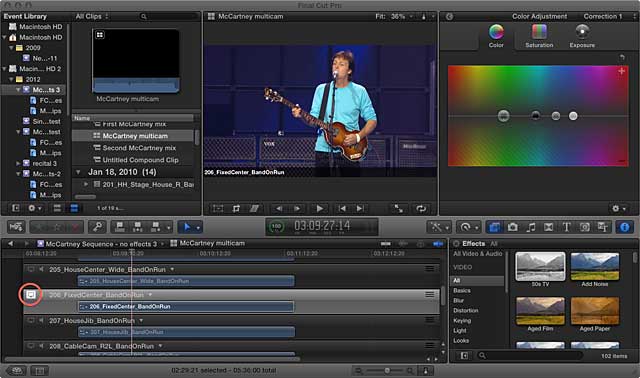Set 206_FixedCenter_BandOnRun as the monitoring video angle
The image size is (640, 378).
pyautogui.click(x=31, y=294)
